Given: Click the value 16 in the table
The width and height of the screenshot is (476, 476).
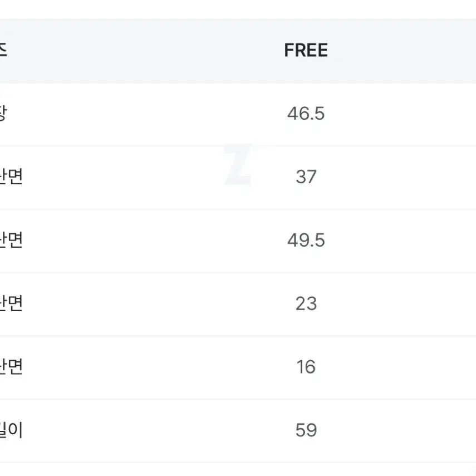Looking at the screenshot, I should [306, 367].
